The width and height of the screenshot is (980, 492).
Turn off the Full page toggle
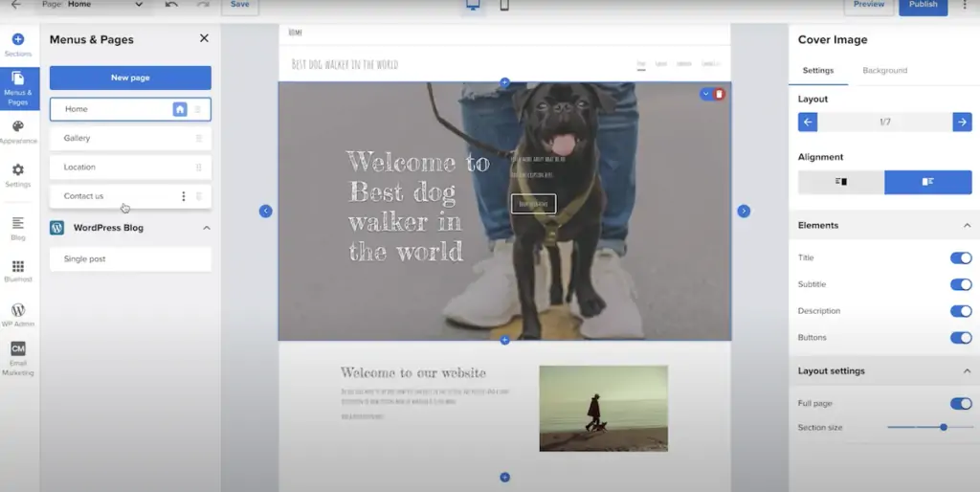pyautogui.click(x=960, y=404)
